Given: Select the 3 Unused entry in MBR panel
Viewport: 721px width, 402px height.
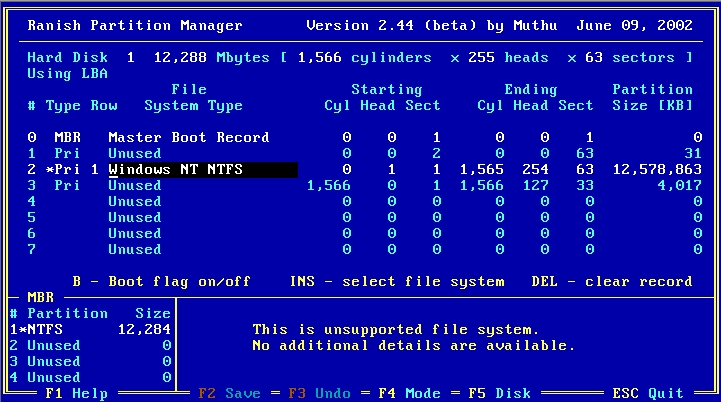Looking at the screenshot, I should click(91, 362).
